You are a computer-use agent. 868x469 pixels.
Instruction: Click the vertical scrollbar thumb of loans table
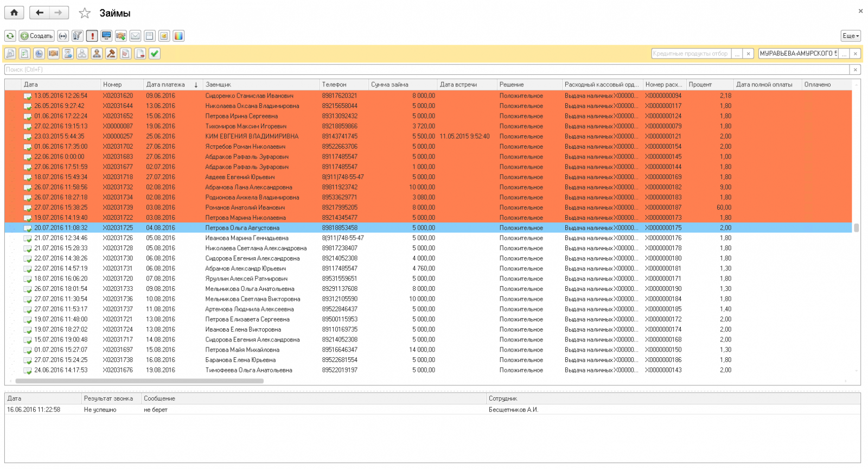[x=856, y=228]
